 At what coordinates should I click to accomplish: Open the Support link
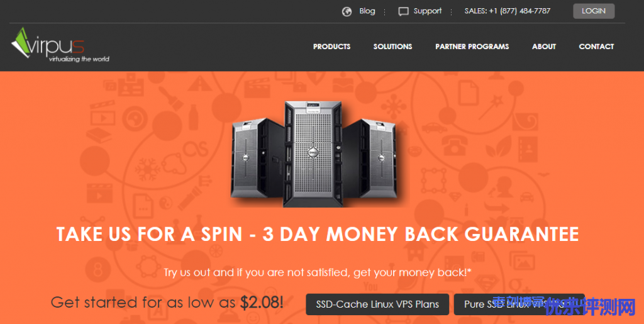pos(428,11)
